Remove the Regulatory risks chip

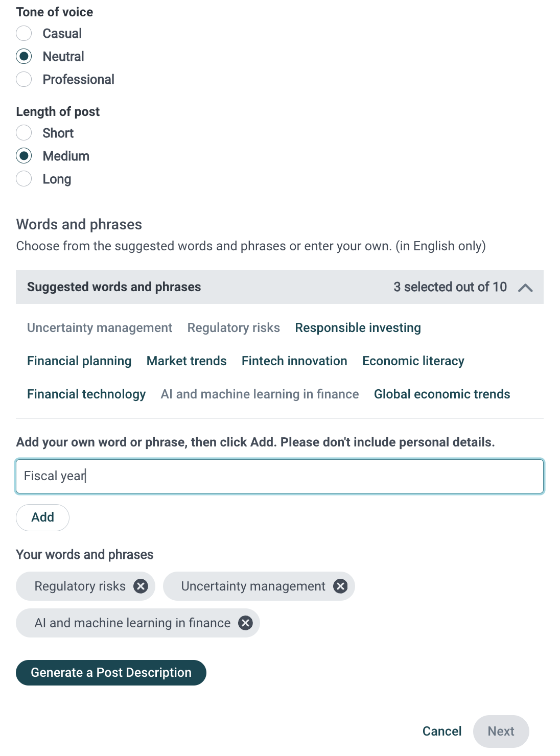pos(141,586)
